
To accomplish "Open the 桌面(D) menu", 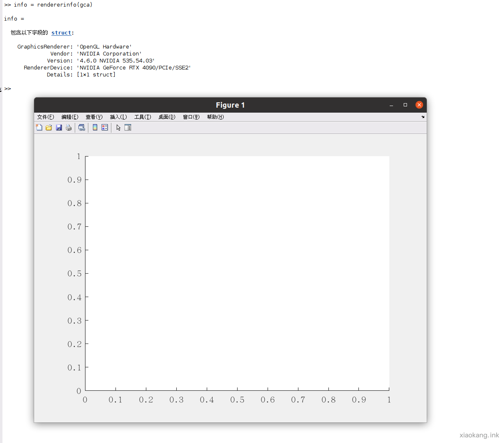I will click(167, 117).
